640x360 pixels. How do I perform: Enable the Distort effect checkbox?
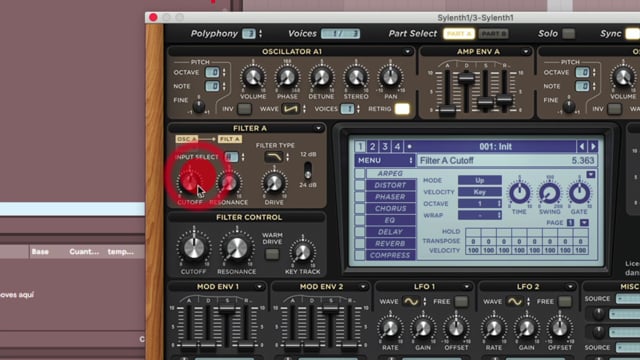tap(360, 185)
